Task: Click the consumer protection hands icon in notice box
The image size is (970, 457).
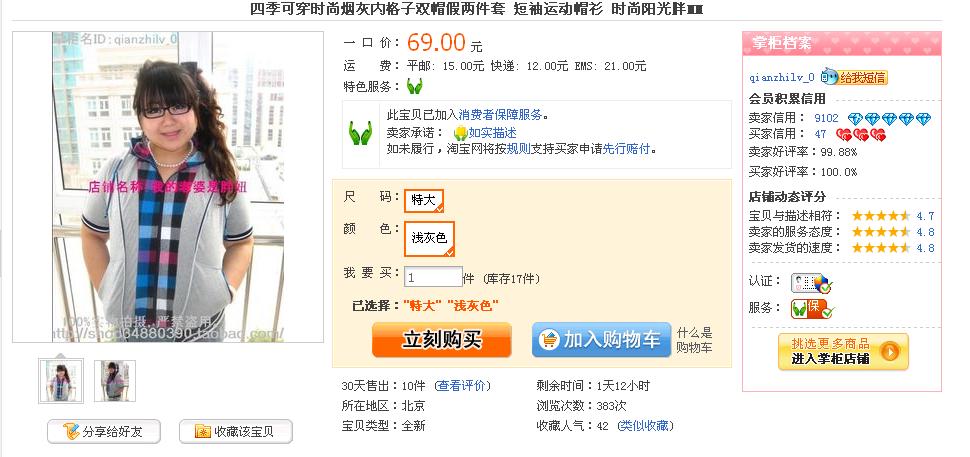Action: pos(360,133)
